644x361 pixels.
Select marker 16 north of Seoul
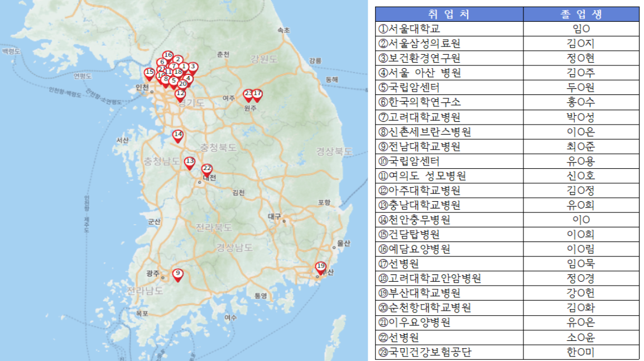[167, 56]
